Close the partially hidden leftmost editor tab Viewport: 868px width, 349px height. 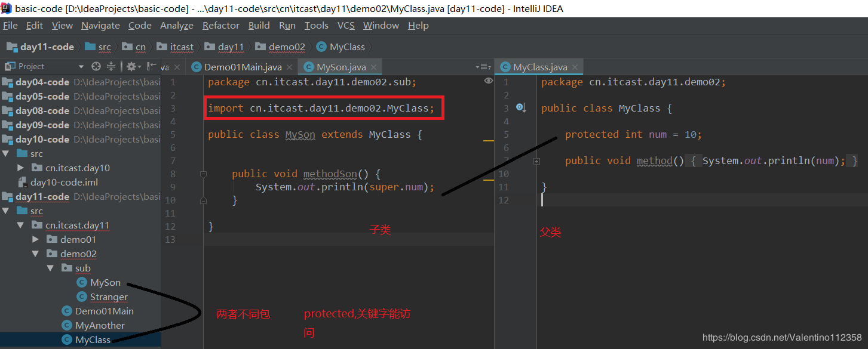click(x=178, y=67)
